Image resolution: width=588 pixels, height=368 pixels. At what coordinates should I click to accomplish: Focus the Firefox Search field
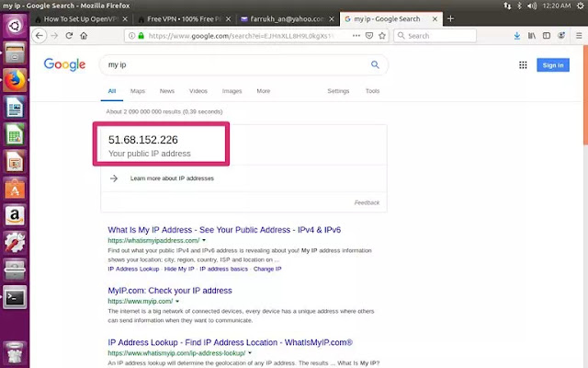435,36
